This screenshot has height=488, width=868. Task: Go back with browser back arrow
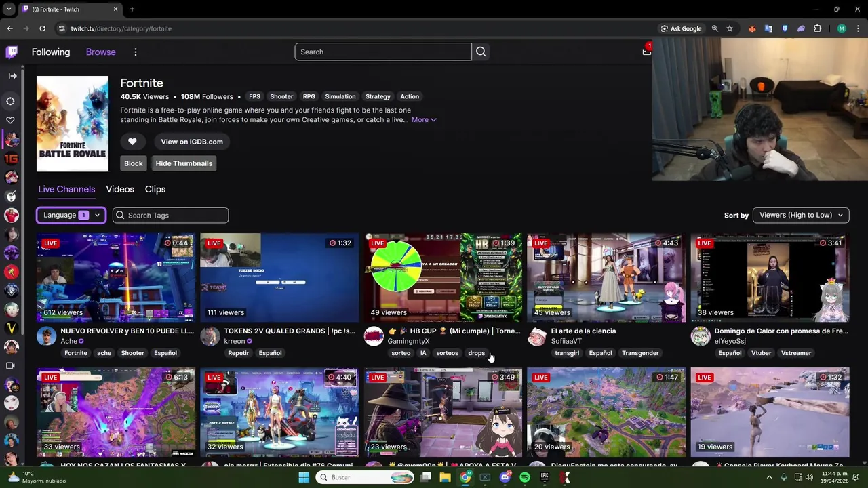click(9, 28)
